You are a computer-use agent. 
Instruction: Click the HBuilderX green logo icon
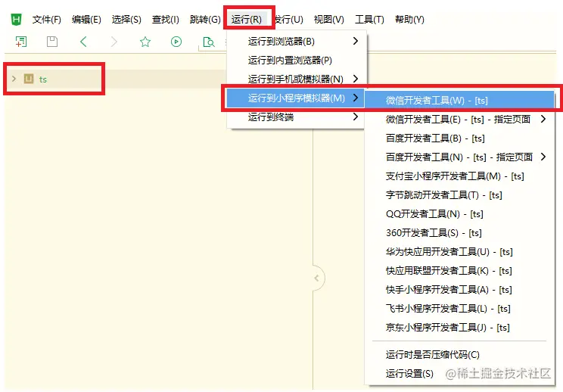click(16, 20)
